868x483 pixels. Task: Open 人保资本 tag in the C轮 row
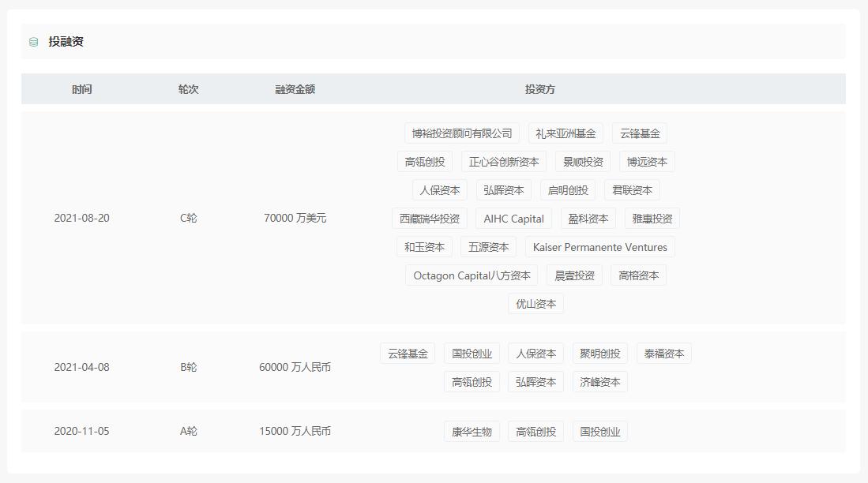click(440, 189)
